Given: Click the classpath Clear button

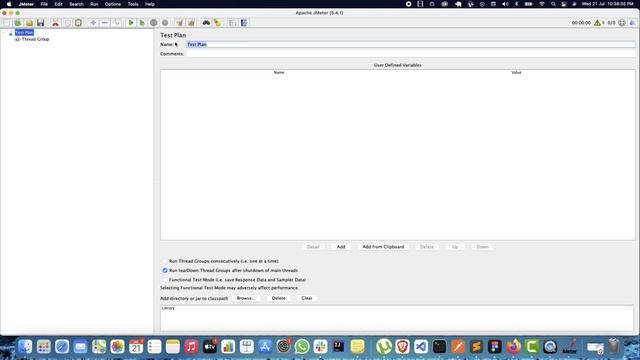Looking at the screenshot, I should pyautogui.click(x=307, y=298).
